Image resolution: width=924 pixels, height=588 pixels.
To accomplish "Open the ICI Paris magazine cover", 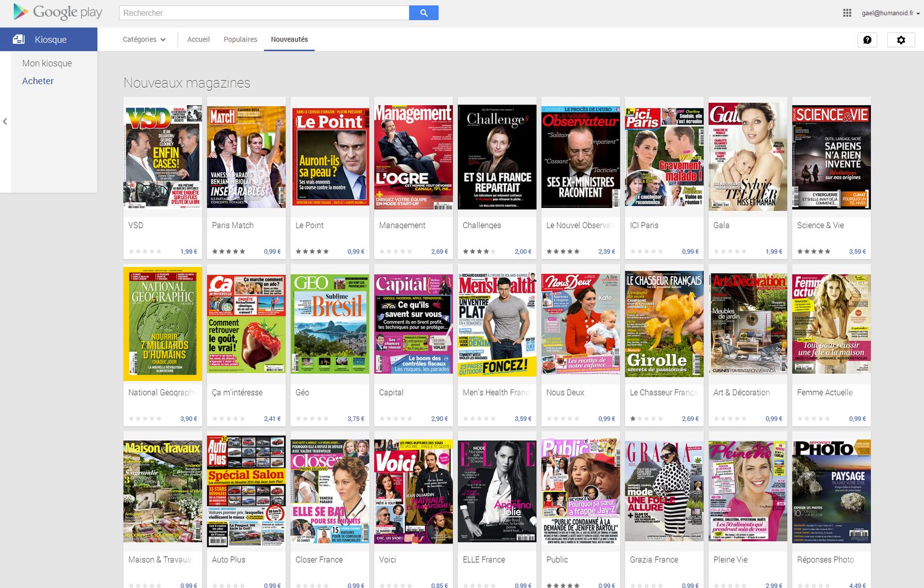I will pyautogui.click(x=664, y=157).
